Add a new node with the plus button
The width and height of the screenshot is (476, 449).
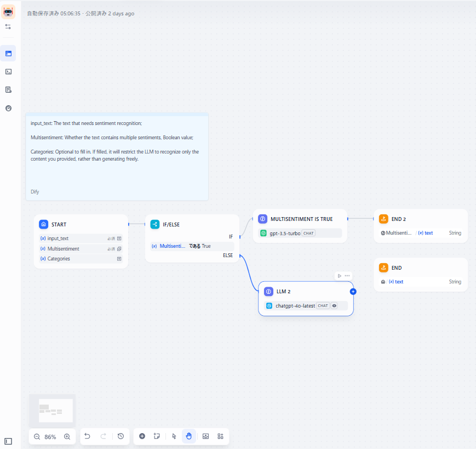[142, 436]
